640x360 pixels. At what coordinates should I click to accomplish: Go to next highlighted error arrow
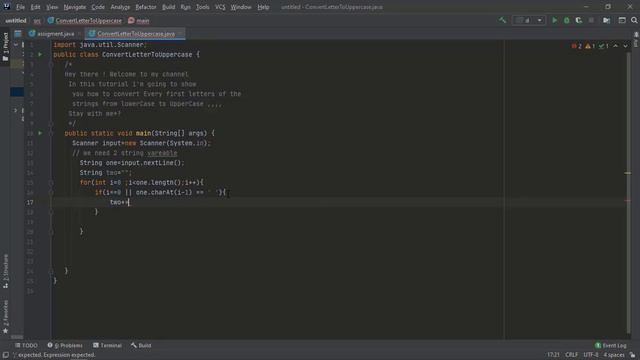click(x=625, y=46)
